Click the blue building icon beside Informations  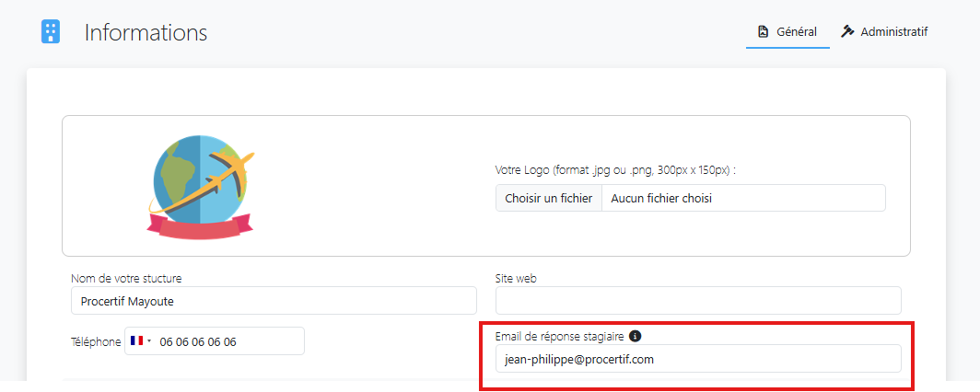[51, 32]
